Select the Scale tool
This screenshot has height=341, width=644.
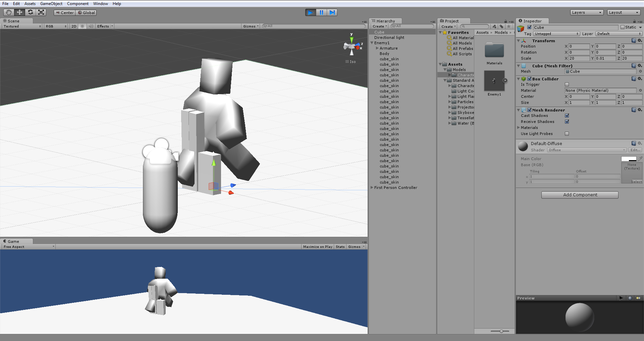tap(41, 12)
